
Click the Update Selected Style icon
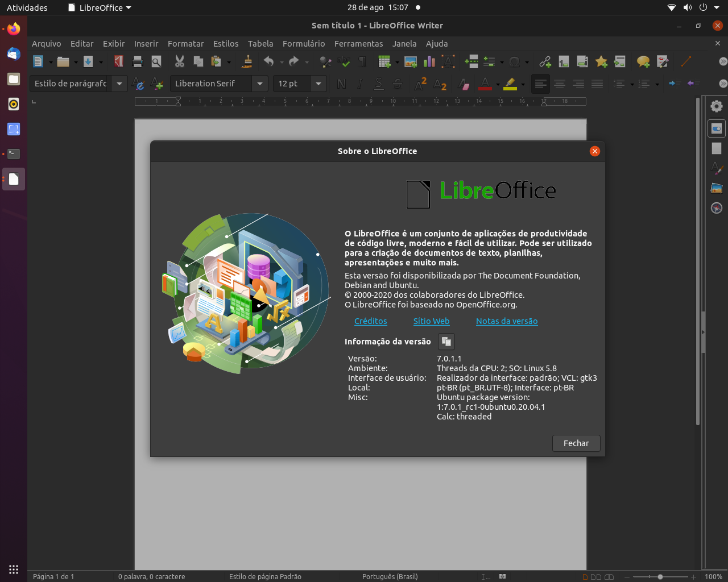click(x=138, y=84)
